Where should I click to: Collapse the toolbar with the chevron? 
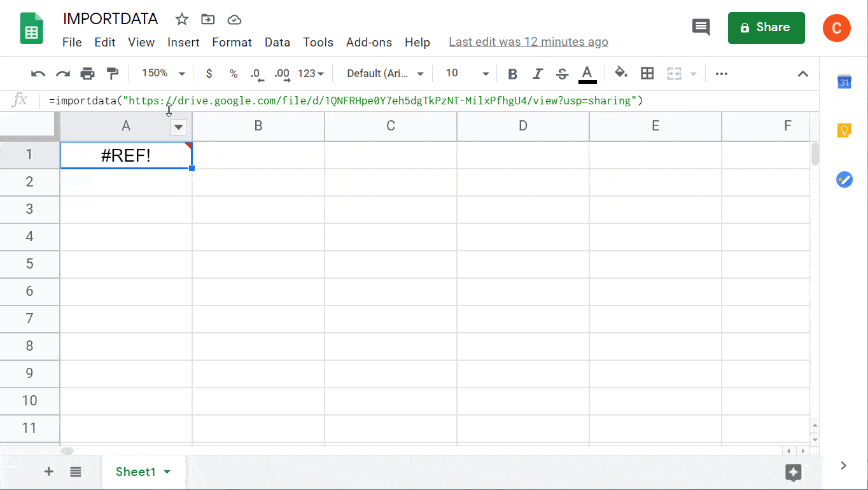pos(802,73)
